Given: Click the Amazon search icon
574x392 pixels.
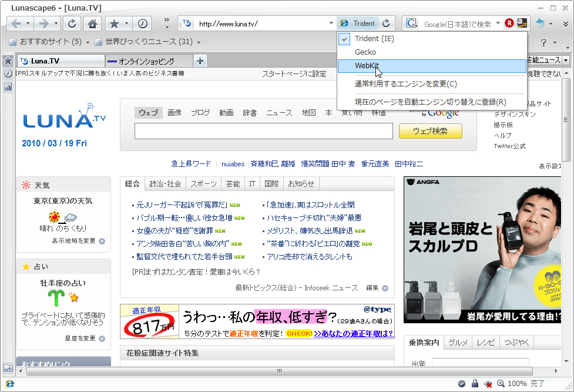Looking at the screenshot, I should (x=522, y=23).
